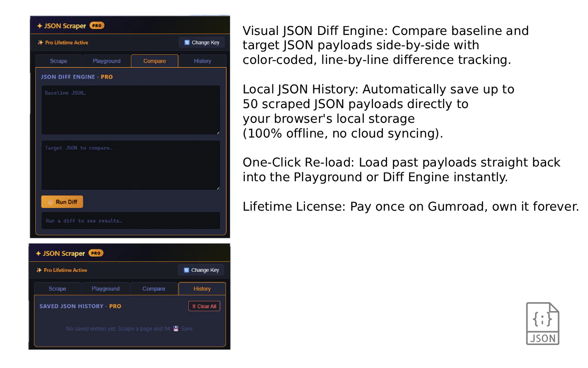Open the Scrape tab in the lower panel
588x368 pixels.
57,288
